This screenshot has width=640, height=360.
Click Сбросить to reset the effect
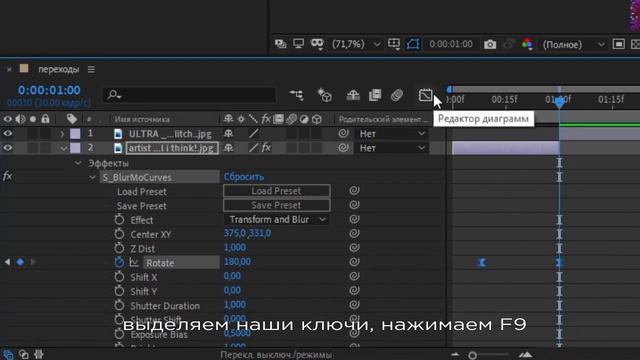[244, 177]
